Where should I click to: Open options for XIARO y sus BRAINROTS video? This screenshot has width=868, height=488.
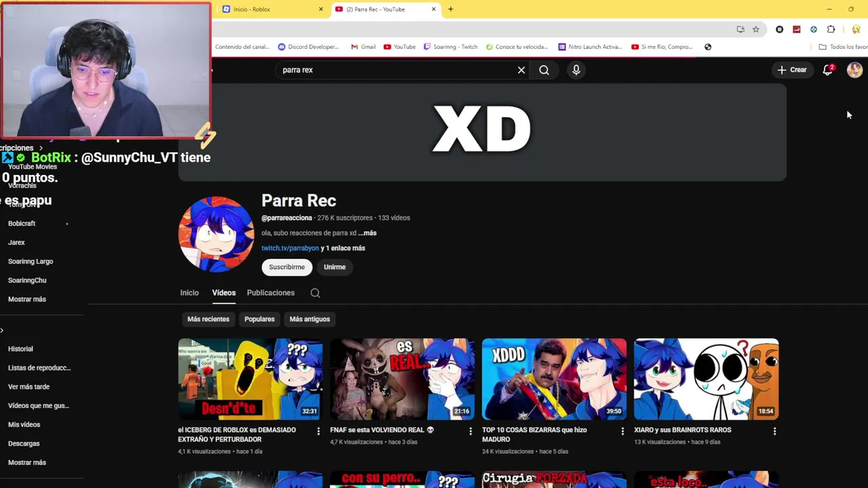[x=774, y=431]
